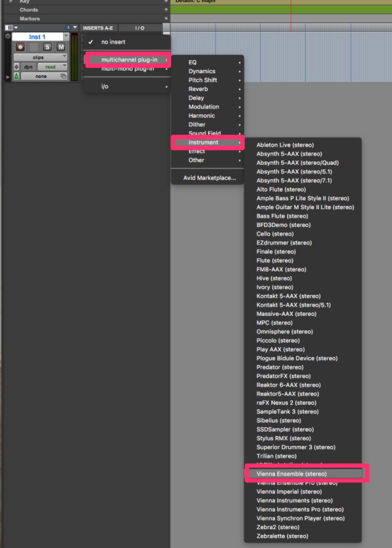
Task: Click the blue clock icon above track list
Action: [x=68, y=27]
